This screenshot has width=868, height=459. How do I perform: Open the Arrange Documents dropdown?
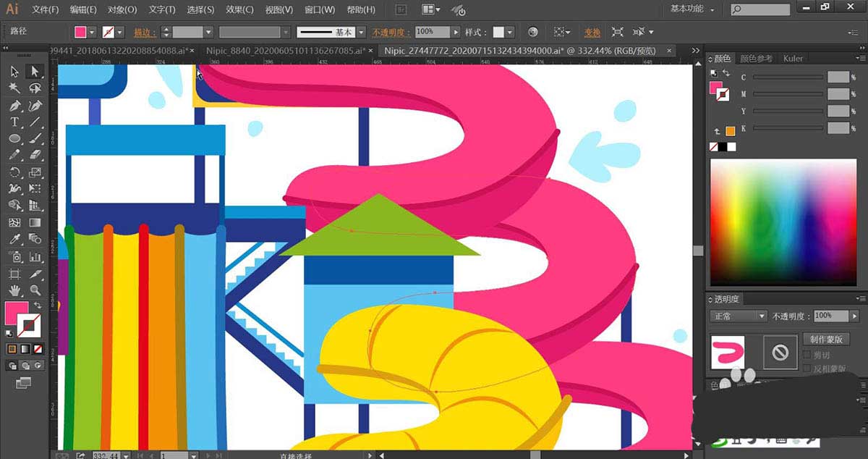click(x=431, y=9)
